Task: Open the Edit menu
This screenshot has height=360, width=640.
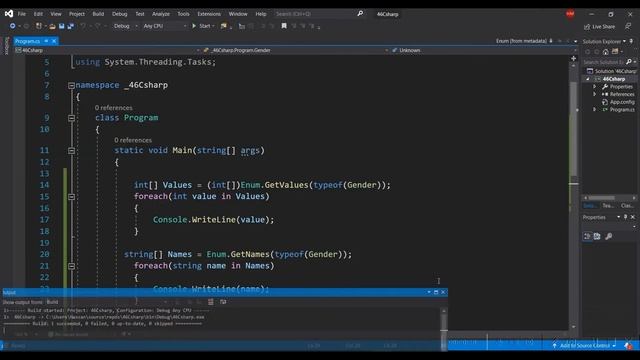Action: point(38,14)
